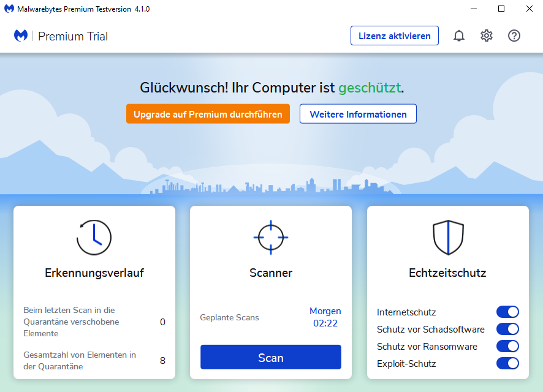Open Weitere Informationen
This screenshot has width=543, height=392.
point(358,114)
